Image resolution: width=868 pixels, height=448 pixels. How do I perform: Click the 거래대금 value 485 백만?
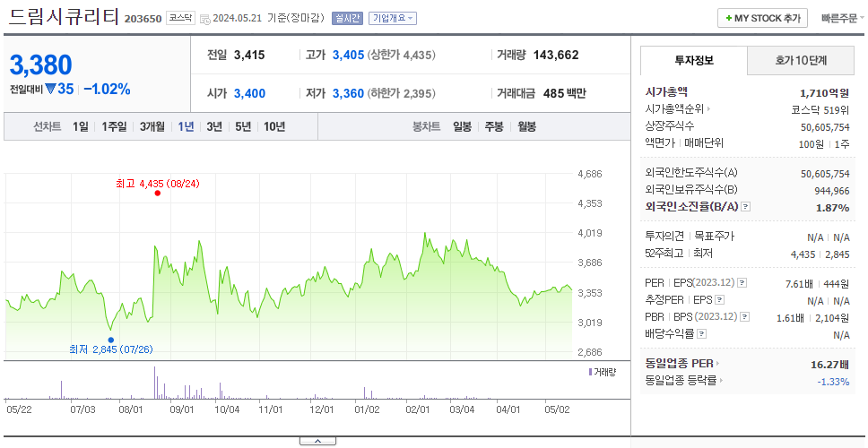point(564,93)
